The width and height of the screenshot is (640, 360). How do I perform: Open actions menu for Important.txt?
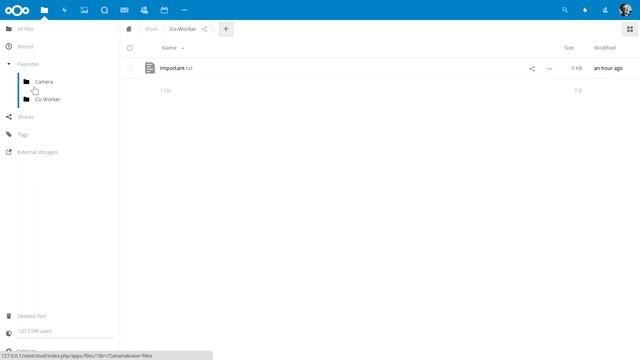point(549,69)
